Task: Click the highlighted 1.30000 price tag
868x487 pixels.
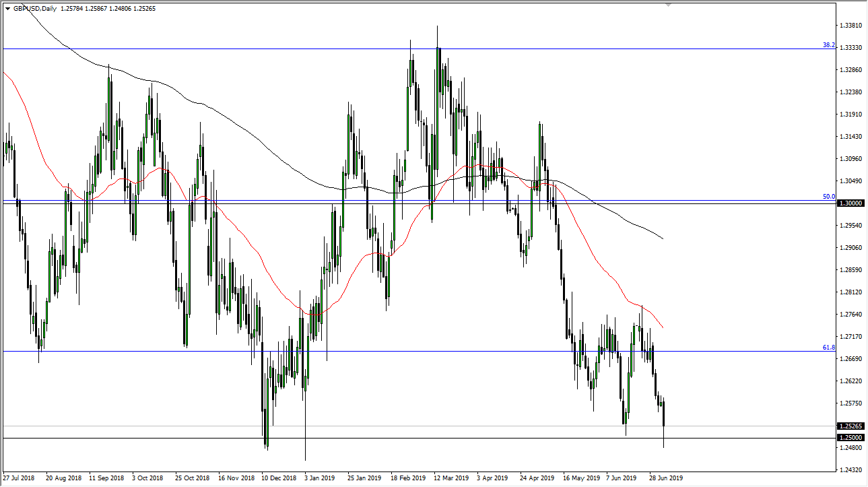Action: 850,203
